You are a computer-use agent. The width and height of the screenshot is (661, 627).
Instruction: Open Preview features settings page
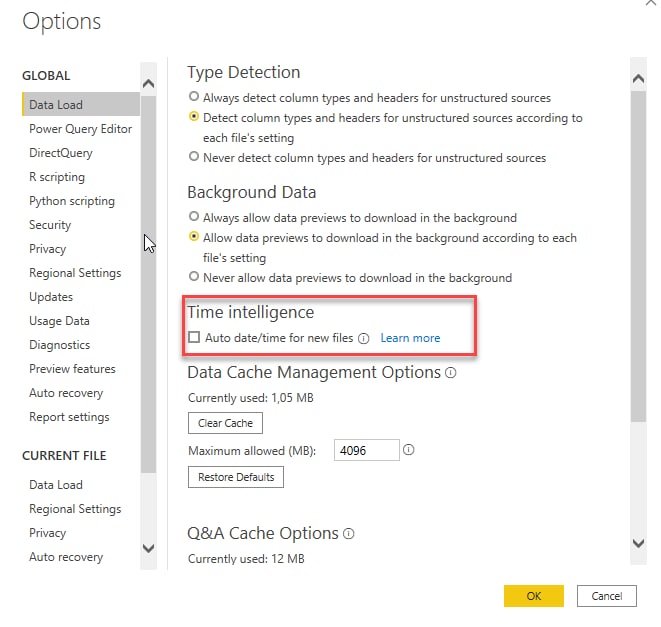pos(73,369)
